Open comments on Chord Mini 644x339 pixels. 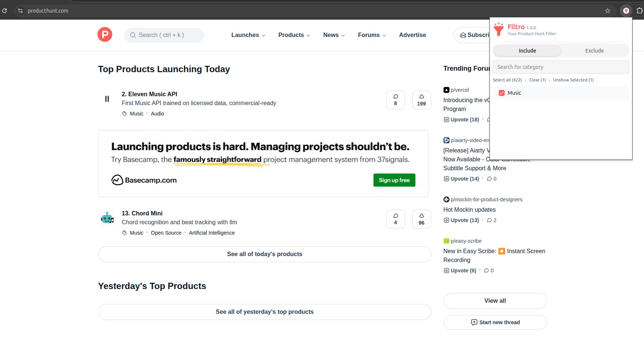click(396, 219)
